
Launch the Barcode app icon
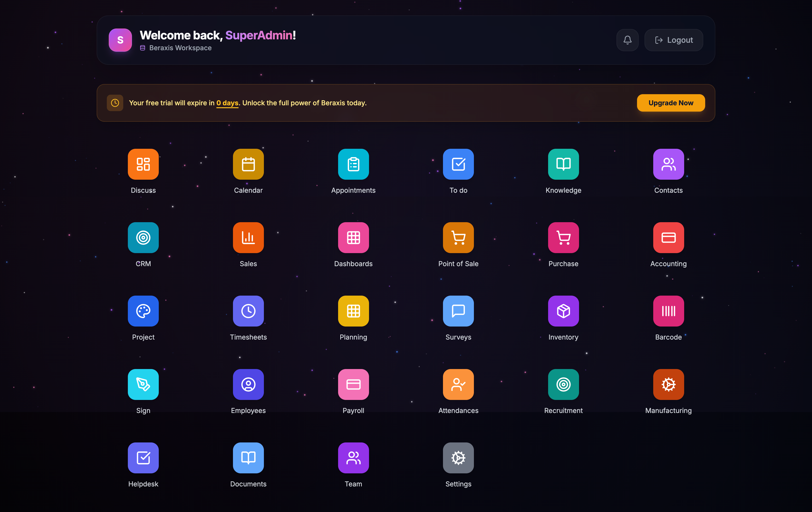tap(668, 311)
